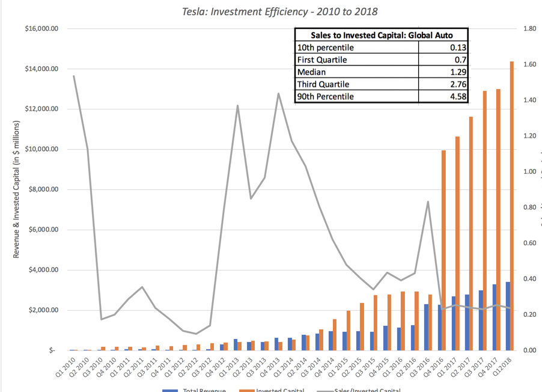This screenshot has width=542, height=392.
Task: Select the 'Median' row label
Action: [x=311, y=72]
